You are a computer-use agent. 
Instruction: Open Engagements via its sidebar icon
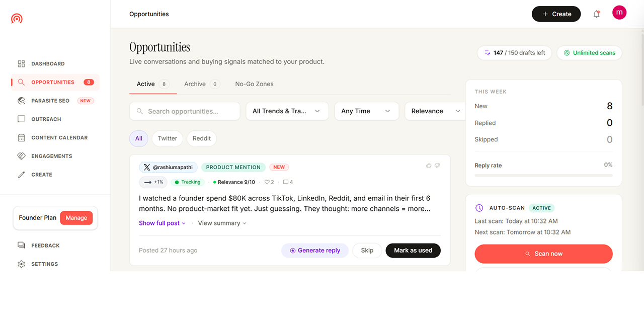click(x=21, y=156)
